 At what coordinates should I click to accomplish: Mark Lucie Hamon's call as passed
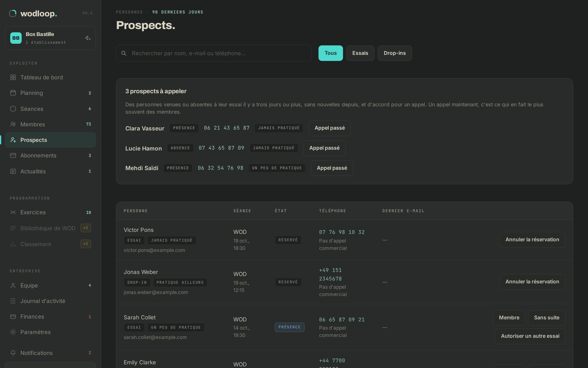click(324, 148)
